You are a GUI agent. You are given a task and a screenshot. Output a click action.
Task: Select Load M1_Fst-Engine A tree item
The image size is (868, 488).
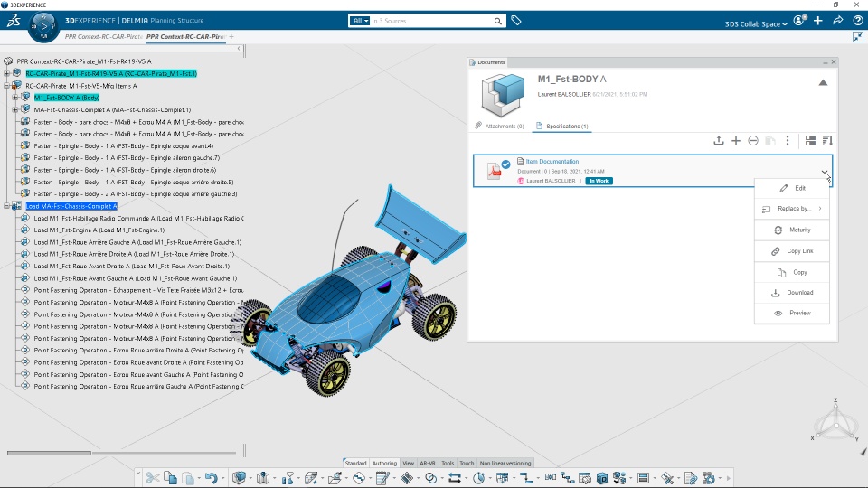(99, 230)
